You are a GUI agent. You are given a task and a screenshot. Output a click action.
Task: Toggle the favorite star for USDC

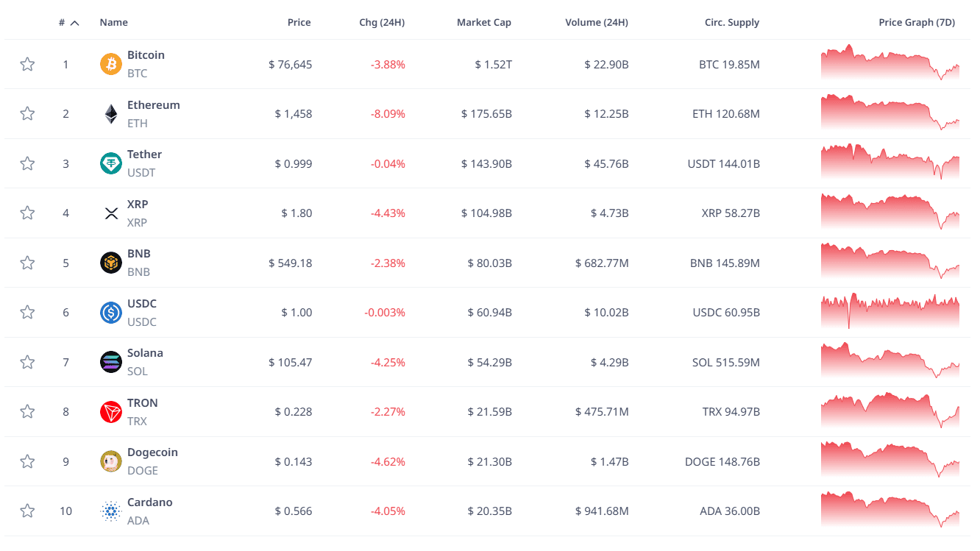click(x=27, y=312)
